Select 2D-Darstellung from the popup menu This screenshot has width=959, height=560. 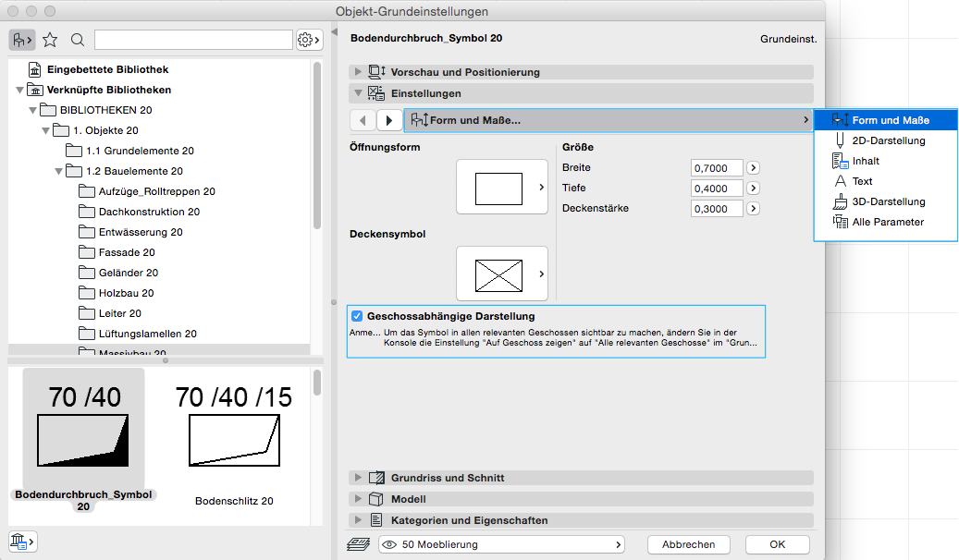(x=888, y=140)
